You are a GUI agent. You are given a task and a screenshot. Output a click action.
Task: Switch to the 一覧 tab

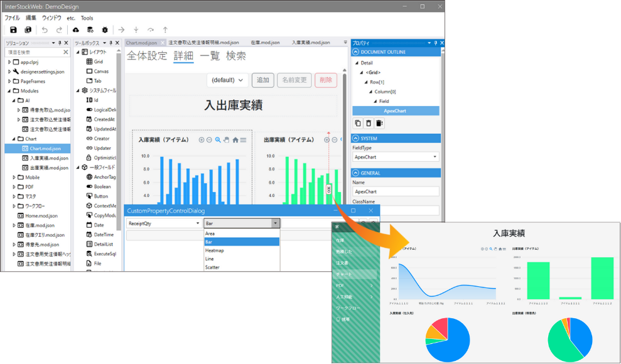pos(210,56)
